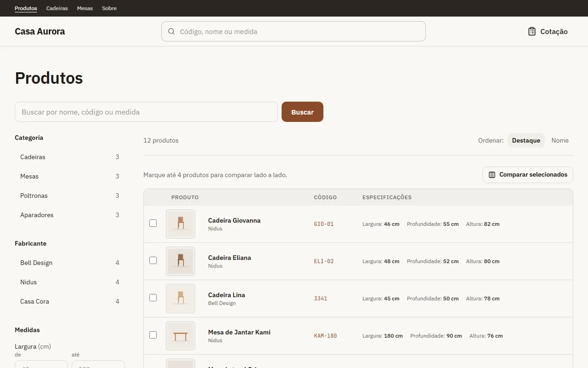The height and width of the screenshot is (368, 588).
Task: Open the Cadeira Eliana product name
Action: 230,258
